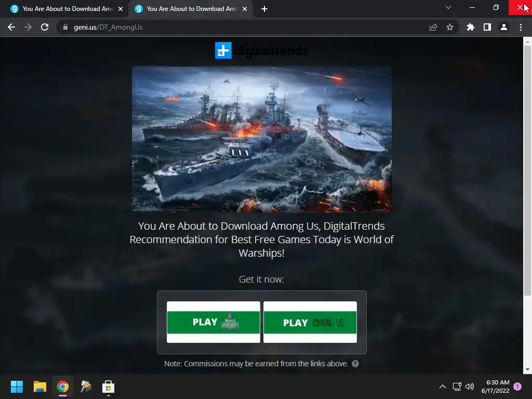Screen dimensions: 532x399
Task: Open the clock and date panel
Action: 495,387
